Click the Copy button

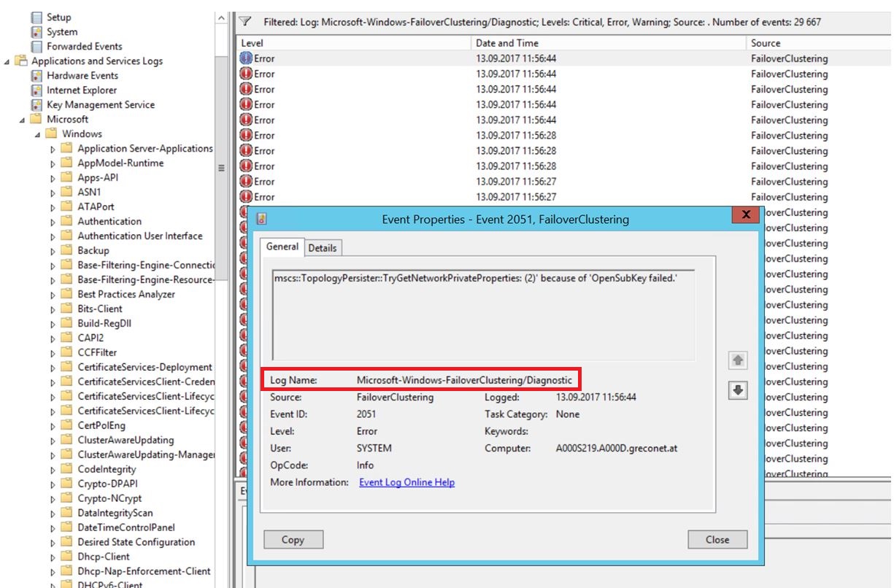pos(293,539)
